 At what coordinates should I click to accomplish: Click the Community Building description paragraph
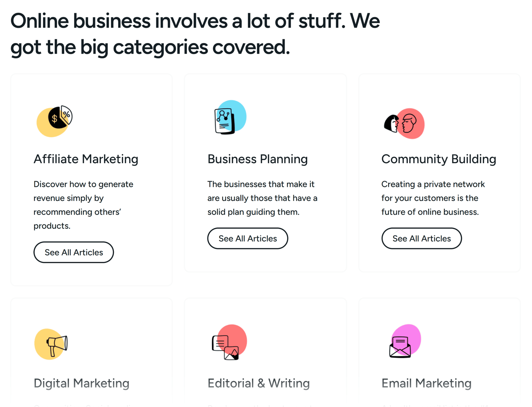coord(433,198)
